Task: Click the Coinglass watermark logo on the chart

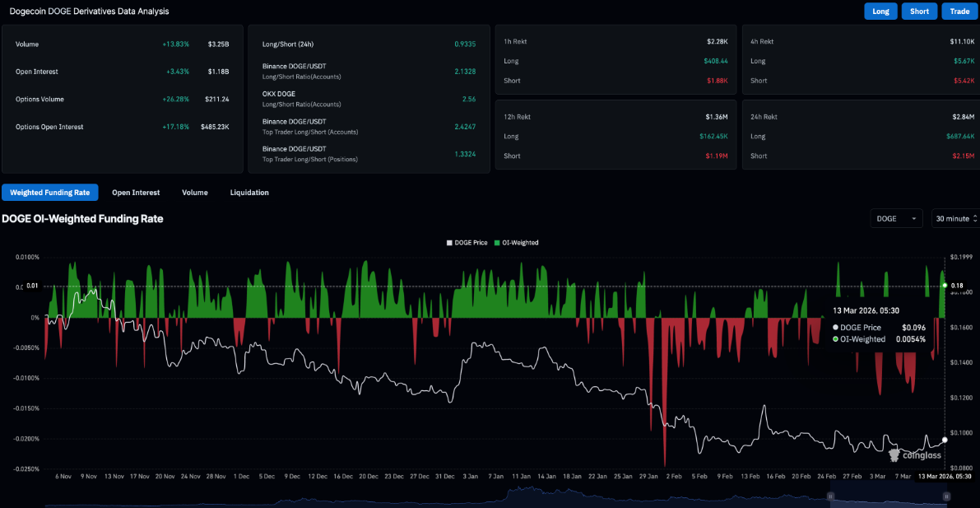Action: click(894, 454)
